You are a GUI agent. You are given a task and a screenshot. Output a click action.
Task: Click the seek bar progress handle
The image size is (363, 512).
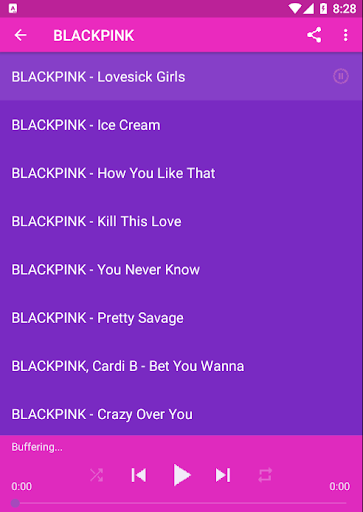15,503
